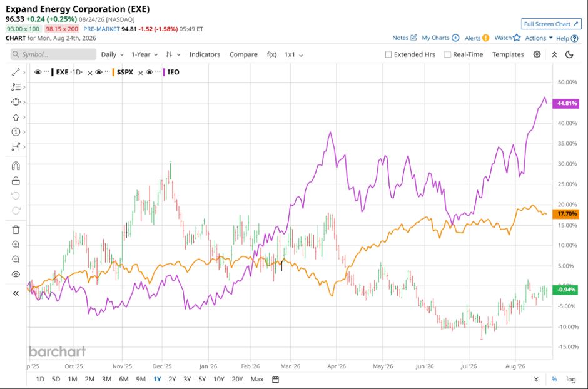Zoom in on the chart
The width and height of the screenshot is (588, 389).
pos(16,245)
